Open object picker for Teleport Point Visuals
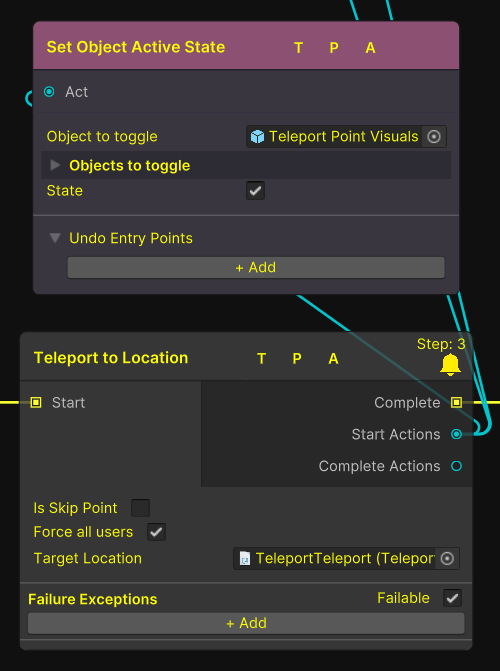Screen dimensions: 500x671 (434, 137)
